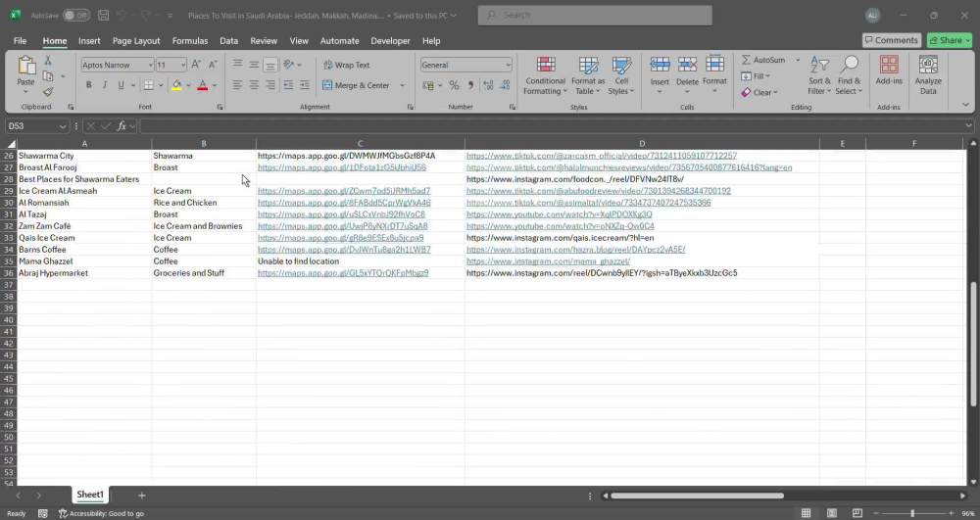
Task: Apply Underline formatting
Action: [121, 85]
